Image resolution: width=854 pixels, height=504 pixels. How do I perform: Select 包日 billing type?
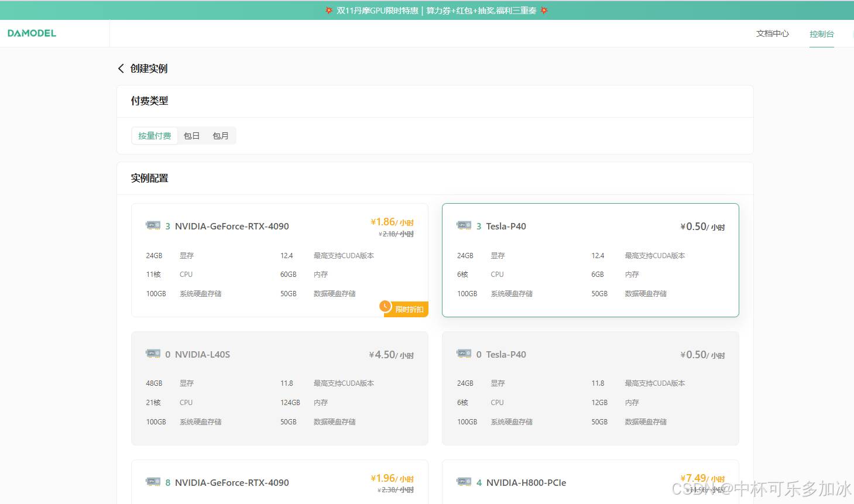[192, 136]
